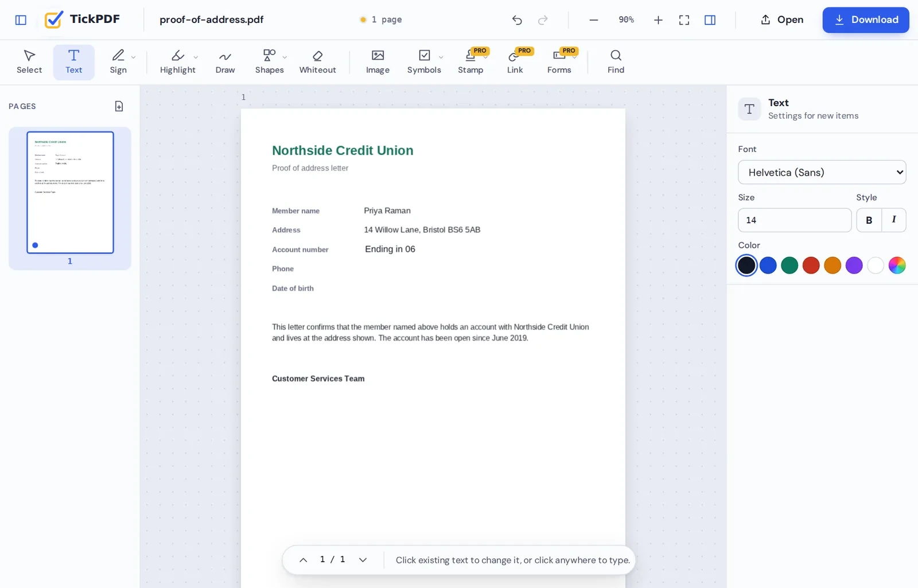This screenshot has width=918, height=588.
Task: Pick the blue color swatch
Action: [x=768, y=266]
